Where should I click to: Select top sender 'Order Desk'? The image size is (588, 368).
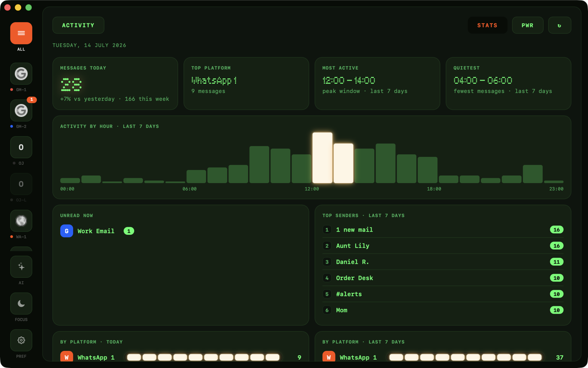tap(443, 278)
